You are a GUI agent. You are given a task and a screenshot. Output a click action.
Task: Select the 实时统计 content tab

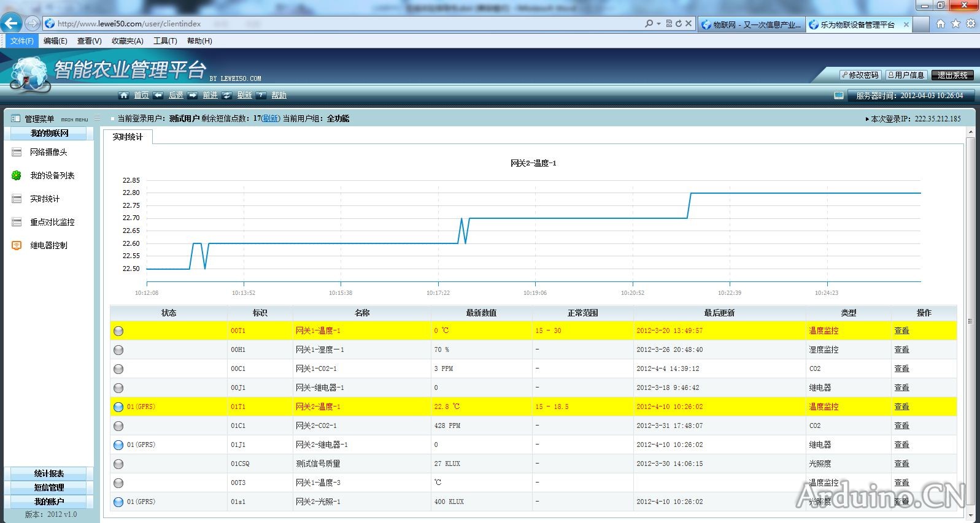[128, 137]
